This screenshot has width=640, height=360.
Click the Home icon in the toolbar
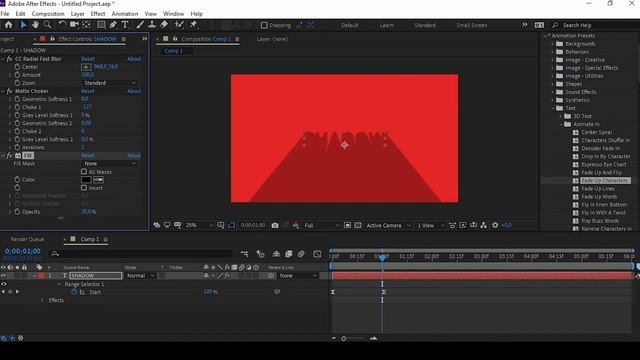8,25
